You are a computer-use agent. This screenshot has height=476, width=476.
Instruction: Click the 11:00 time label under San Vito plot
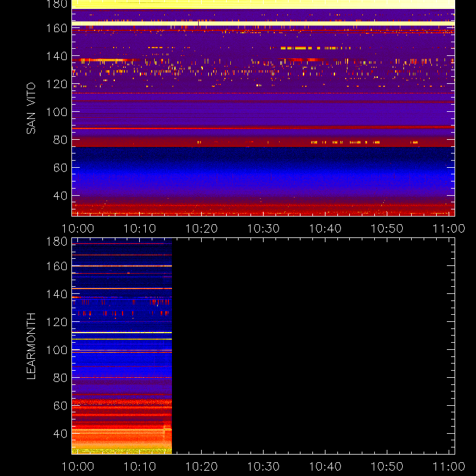(449, 228)
